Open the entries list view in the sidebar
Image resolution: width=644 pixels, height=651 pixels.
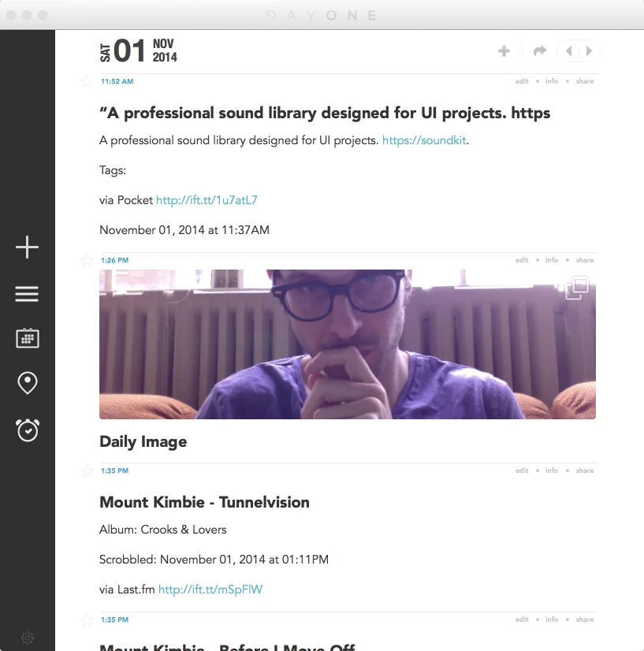point(27,293)
